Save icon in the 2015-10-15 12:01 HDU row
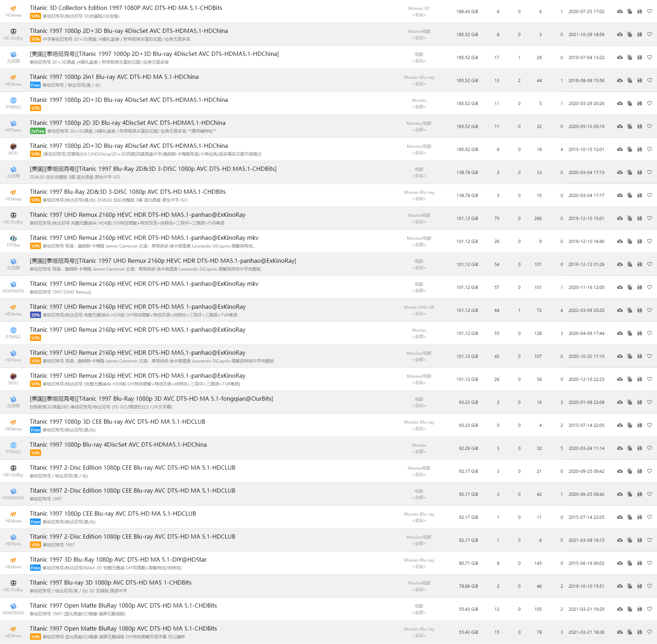 tap(640, 150)
